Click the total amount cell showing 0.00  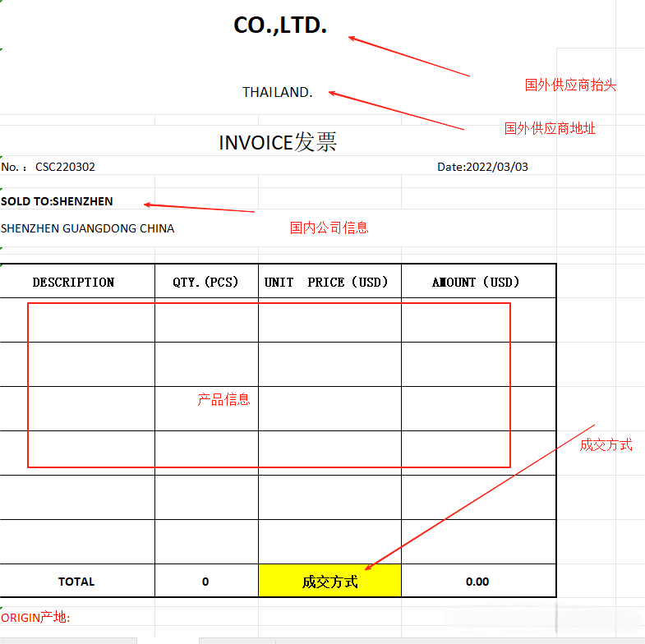click(477, 582)
